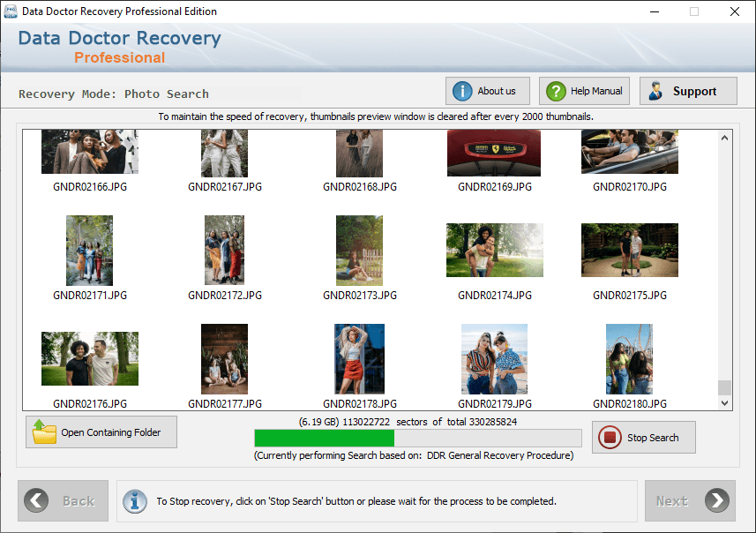Click file name GNDR02179.JPG

(495, 404)
